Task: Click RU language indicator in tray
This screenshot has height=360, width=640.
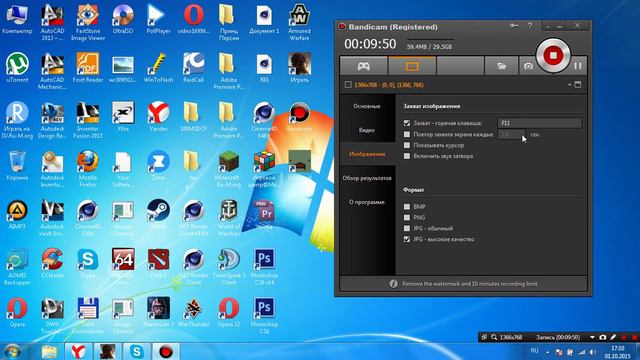Action: pos(534,351)
